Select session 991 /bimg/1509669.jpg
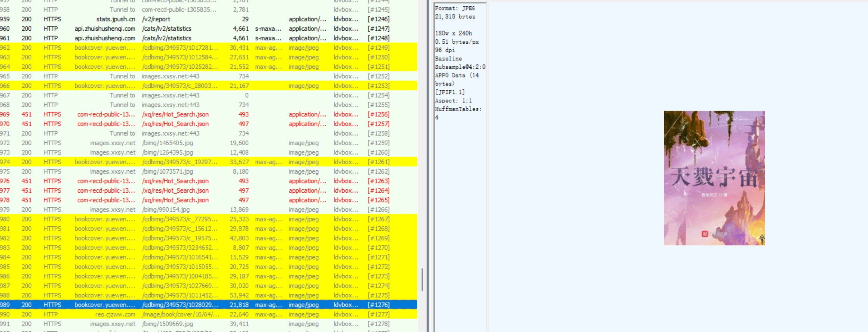 [x=209, y=324]
